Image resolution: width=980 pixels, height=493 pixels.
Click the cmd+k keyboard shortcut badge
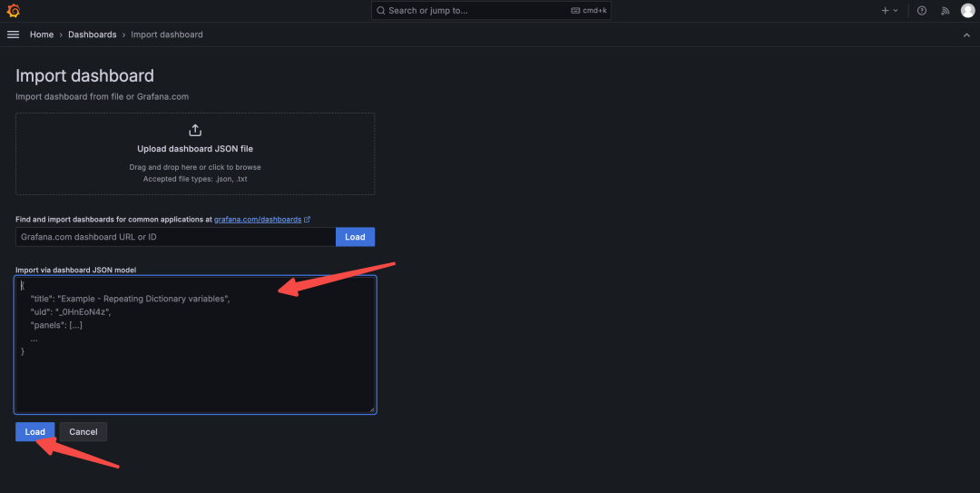point(589,11)
